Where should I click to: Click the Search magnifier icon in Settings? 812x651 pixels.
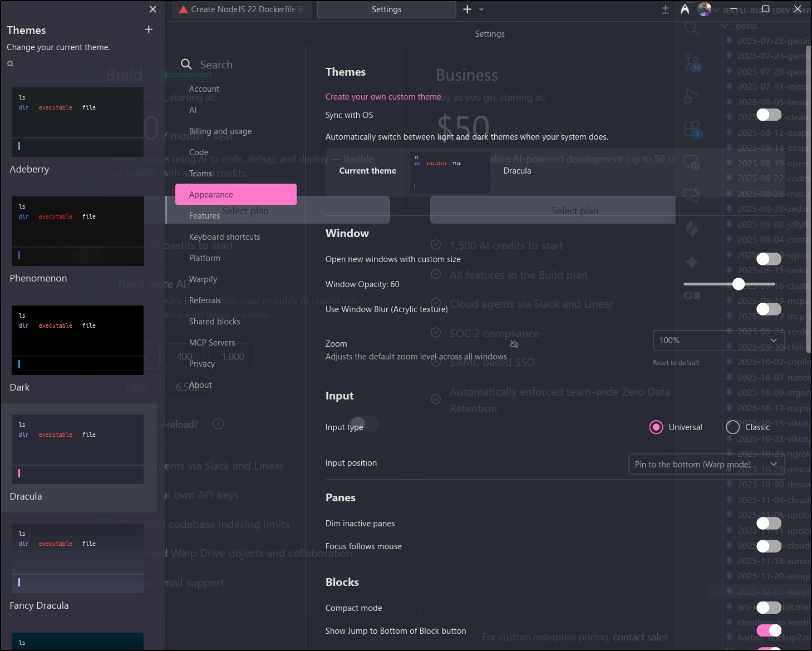point(186,65)
